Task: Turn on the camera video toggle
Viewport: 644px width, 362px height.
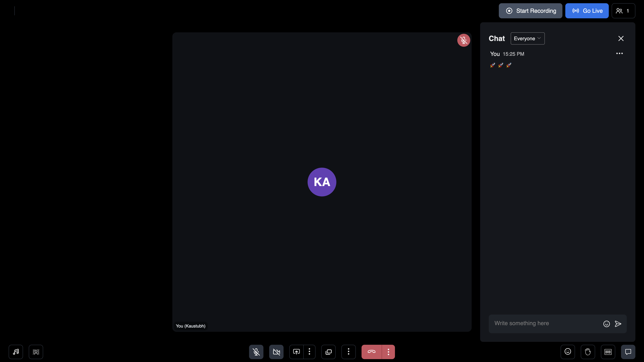Action: pyautogui.click(x=276, y=352)
